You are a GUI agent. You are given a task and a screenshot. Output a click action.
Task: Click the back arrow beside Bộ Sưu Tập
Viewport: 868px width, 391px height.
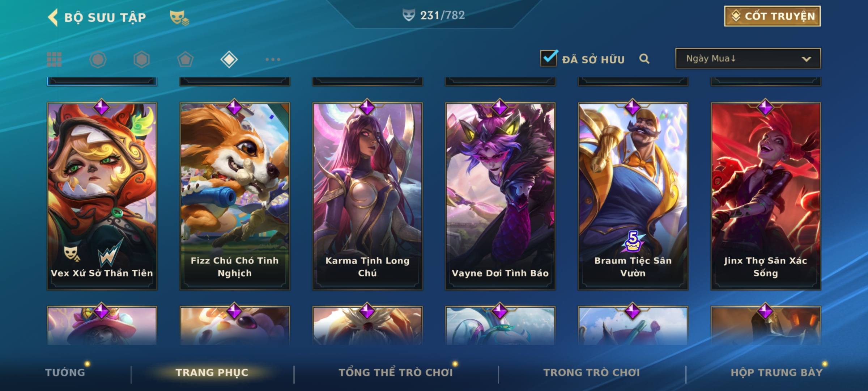[53, 17]
